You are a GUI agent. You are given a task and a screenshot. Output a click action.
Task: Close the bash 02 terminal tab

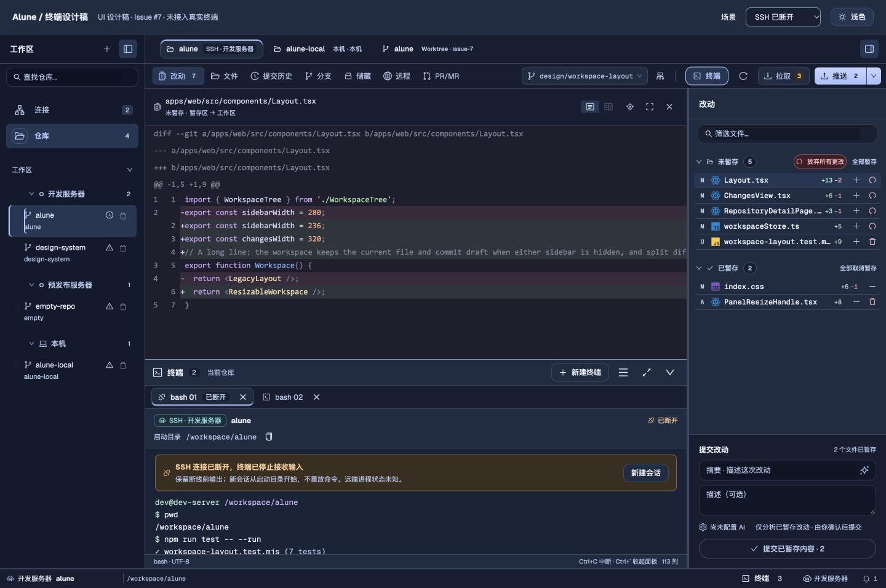pyautogui.click(x=317, y=397)
